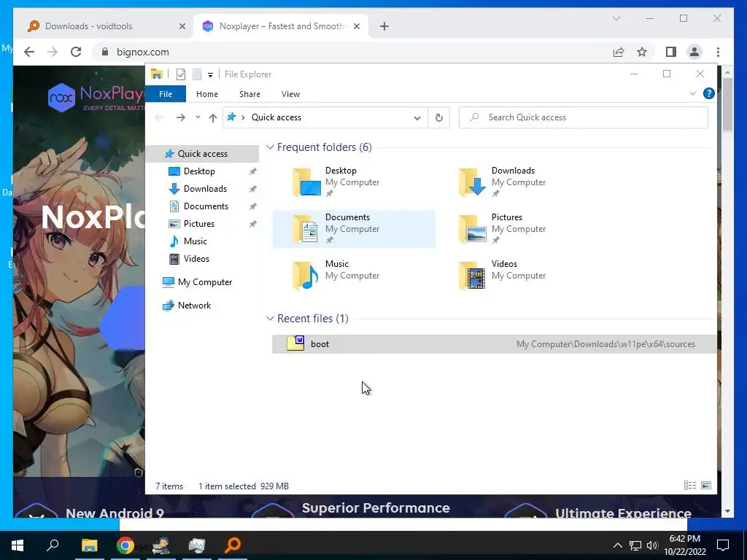The height and width of the screenshot is (560, 747).
Task: Click the Properties icon in the quick access toolbar
Action: pyautogui.click(x=181, y=74)
